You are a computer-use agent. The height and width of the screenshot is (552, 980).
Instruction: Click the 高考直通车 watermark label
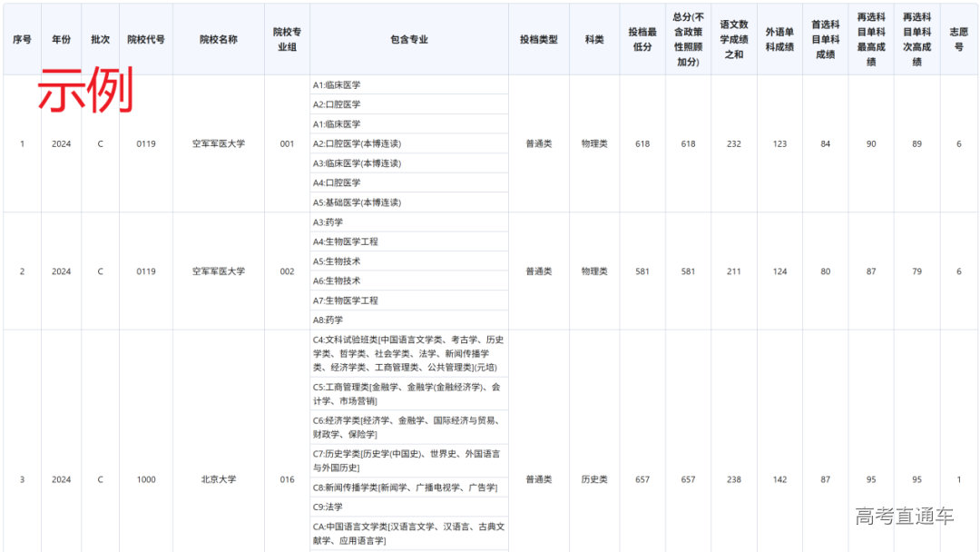(904, 517)
